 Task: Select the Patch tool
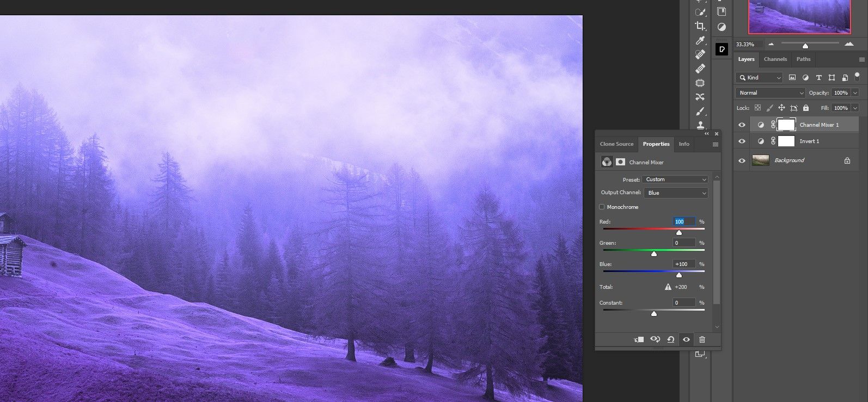coord(700,83)
